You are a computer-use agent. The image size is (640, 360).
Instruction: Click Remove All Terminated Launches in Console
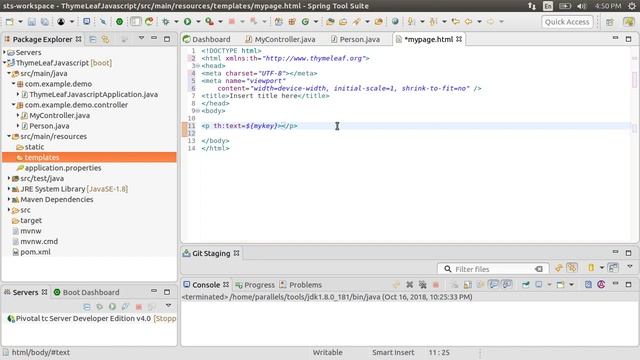(x=423, y=284)
